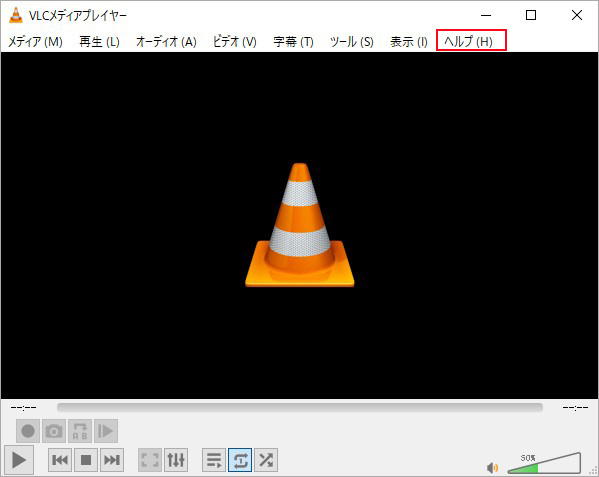Screen dimensions: 599x477
Task: Open extended settings equalizer icon
Action: (176, 460)
